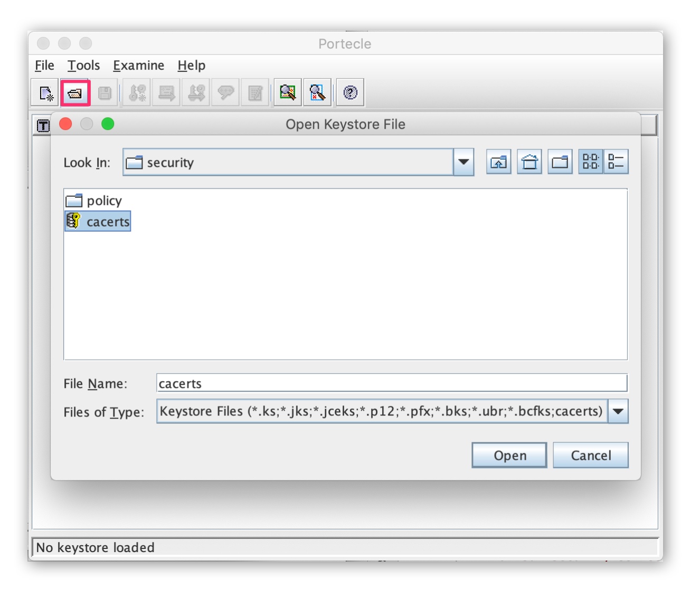Open Help via question mark toolbar icon
Image resolution: width=700 pixels, height=607 pixels.
350,93
